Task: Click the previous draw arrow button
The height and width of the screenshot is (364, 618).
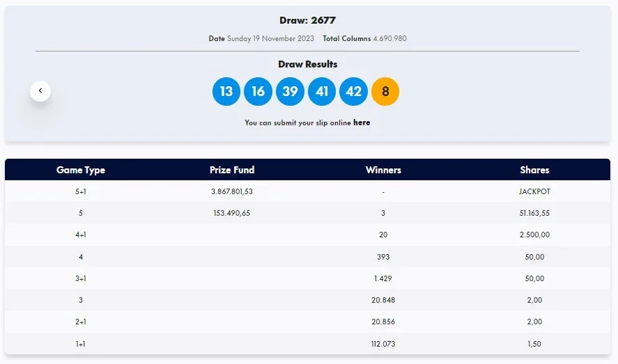Action: click(x=40, y=90)
